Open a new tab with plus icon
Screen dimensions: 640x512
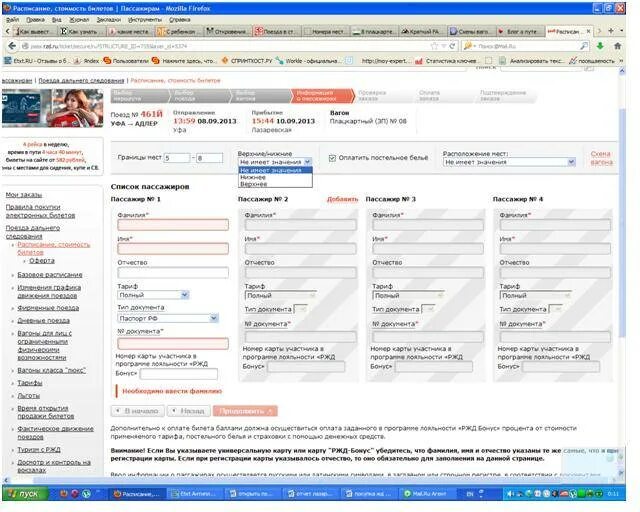pyautogui.click(x=611, y=31)
